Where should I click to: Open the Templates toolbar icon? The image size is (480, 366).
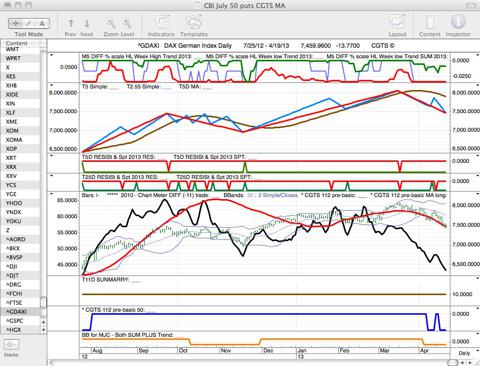tap(194, 23)
